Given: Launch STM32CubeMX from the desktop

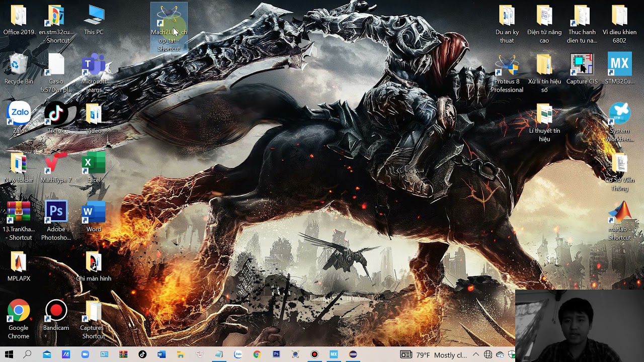Looking at the screenshot, I should pyautogui.click(x=619, y=69).
